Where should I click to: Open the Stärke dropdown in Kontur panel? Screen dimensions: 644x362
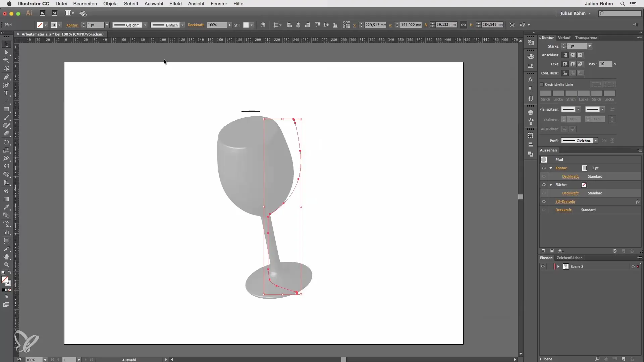(x=590, y=46)
